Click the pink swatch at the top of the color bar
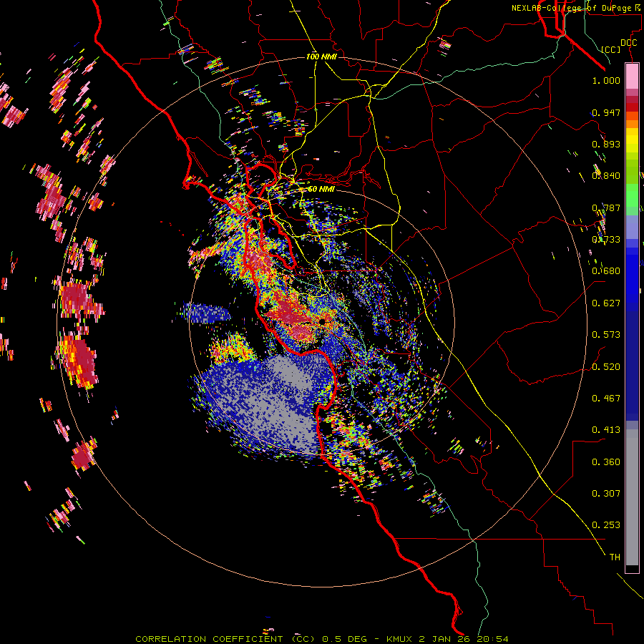Screen dimensions: 644x644 (632, 76)
